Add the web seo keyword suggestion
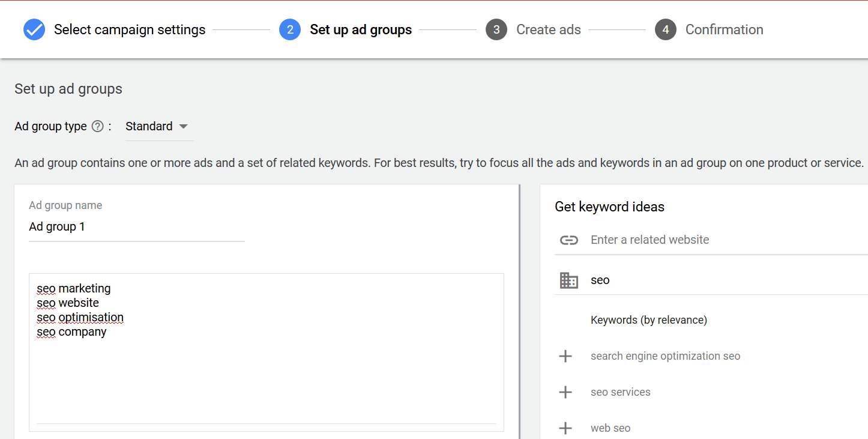 click(x=565, y=428)
